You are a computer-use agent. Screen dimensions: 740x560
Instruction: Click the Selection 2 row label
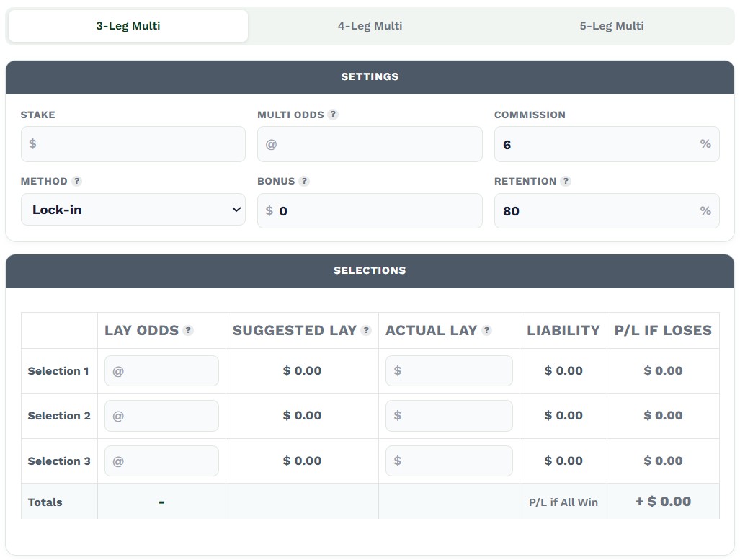59,416
